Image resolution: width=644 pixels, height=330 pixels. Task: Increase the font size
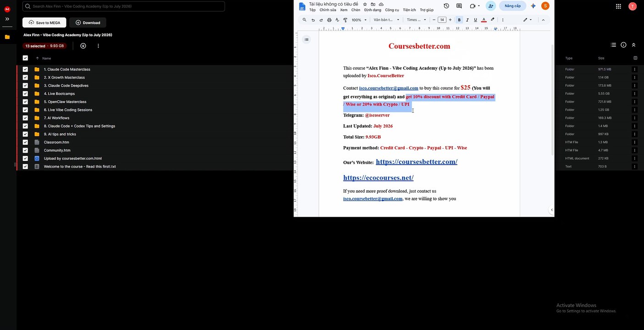click(450, 20)
